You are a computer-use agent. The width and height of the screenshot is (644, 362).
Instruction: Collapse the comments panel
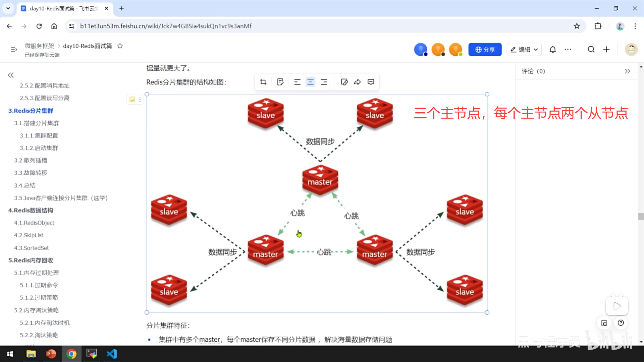click(x=627, y=71)
